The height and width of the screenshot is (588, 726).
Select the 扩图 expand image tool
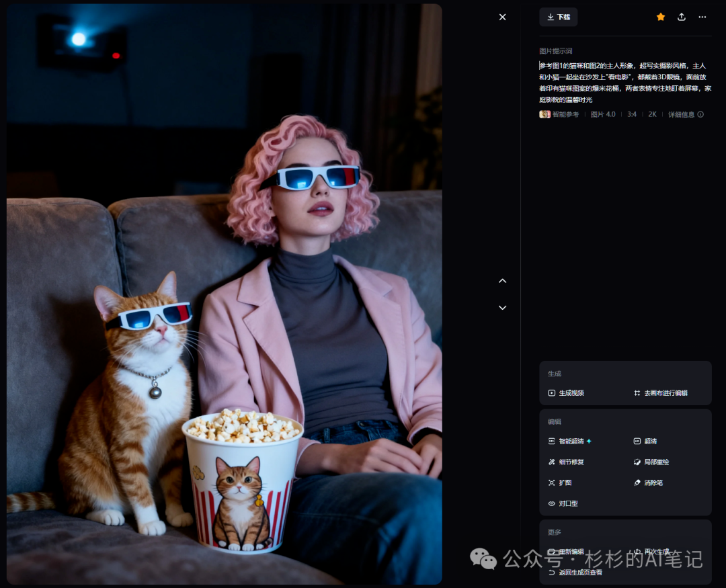pos(560,482)
